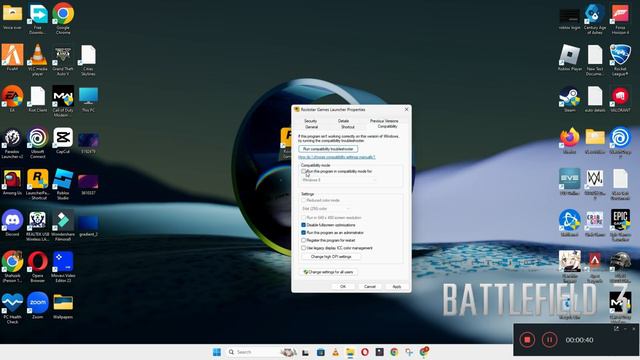Select the FiveM desktop icon

(x=12, y=57)
